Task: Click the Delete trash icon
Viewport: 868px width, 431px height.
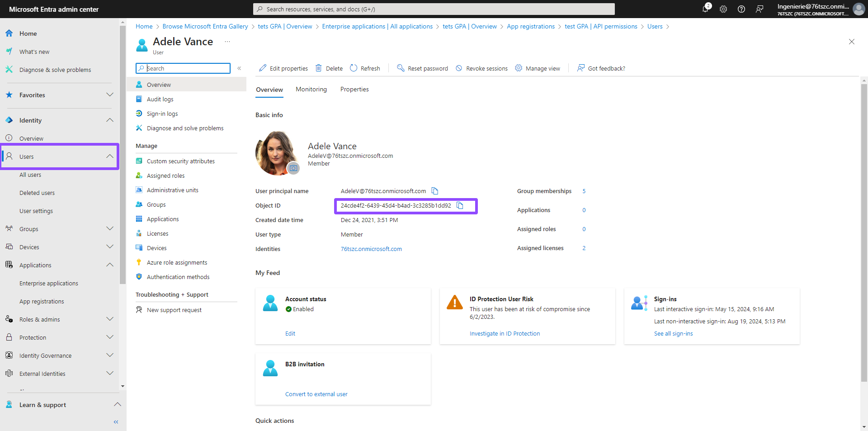Action: tap(319, 68)
